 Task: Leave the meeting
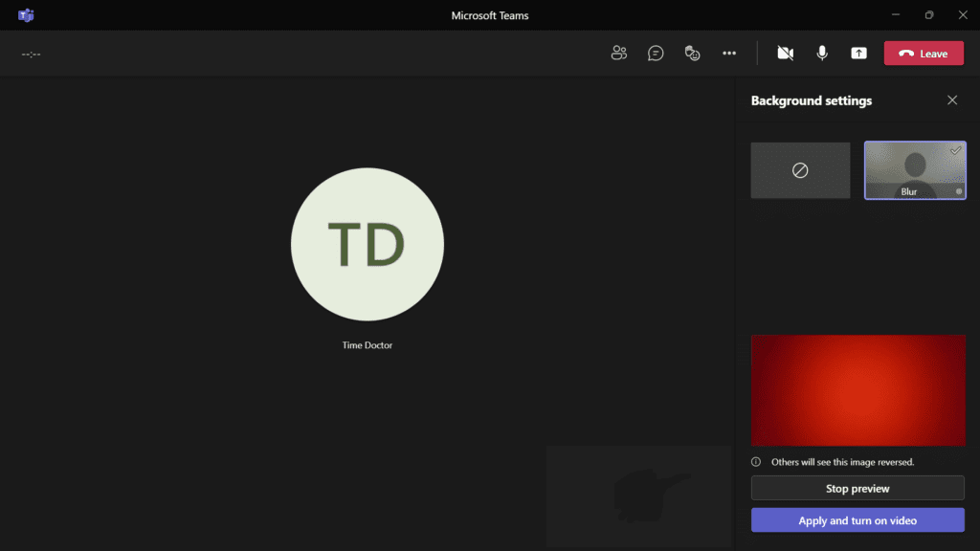(x=923, y=54)
